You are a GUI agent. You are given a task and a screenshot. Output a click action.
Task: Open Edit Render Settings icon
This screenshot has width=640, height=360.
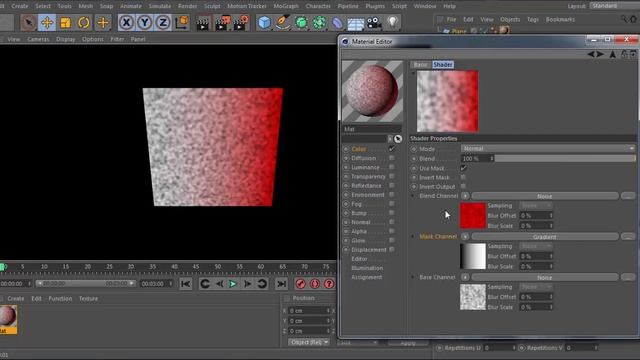(241, 23)
